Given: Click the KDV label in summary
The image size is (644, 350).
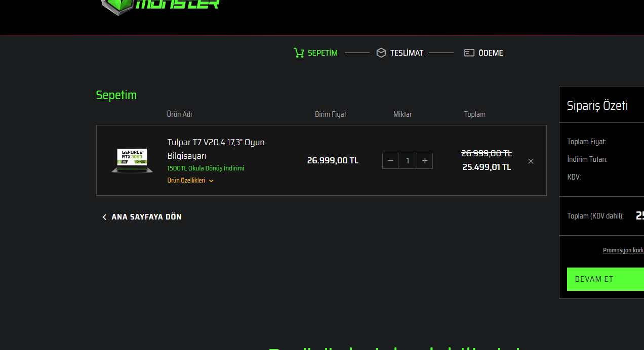Looking at the screenshot, I should pyautogui.click(x=574, y=177).
